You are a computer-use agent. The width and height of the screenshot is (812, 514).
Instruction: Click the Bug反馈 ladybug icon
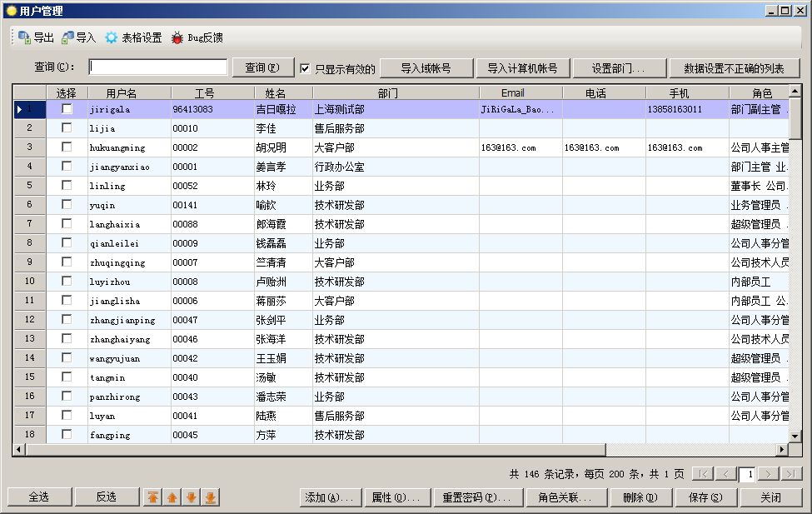(x=177, y=37)
